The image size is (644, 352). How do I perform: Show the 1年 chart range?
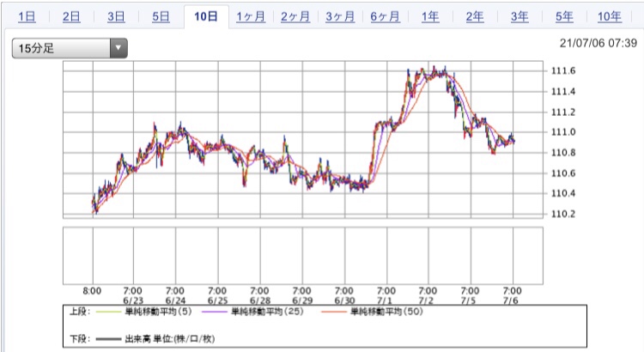(x=430, y=17)
